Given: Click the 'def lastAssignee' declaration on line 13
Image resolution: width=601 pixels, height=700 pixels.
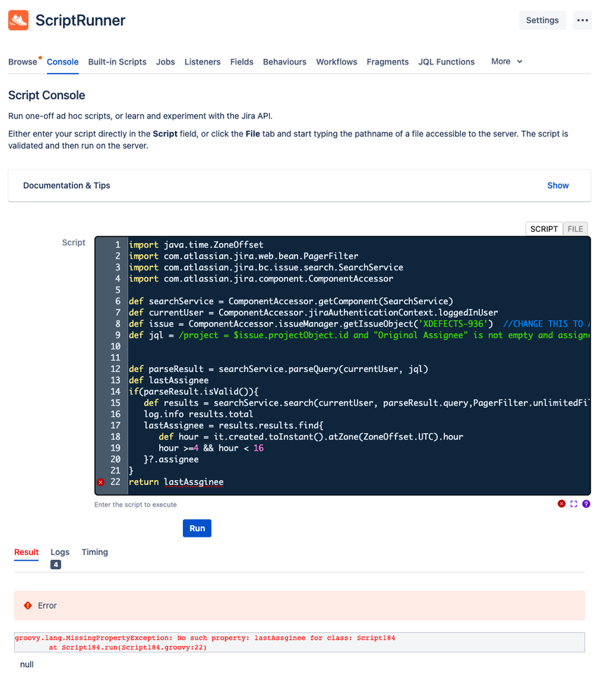Looking at the screenshot, I should pyautogui.click(x=169, y=380).
